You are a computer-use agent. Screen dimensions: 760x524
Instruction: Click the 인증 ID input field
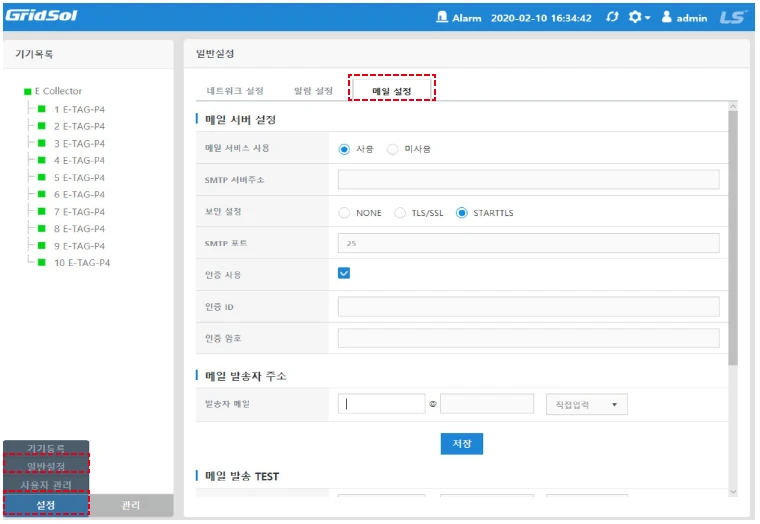pos(528,307)
